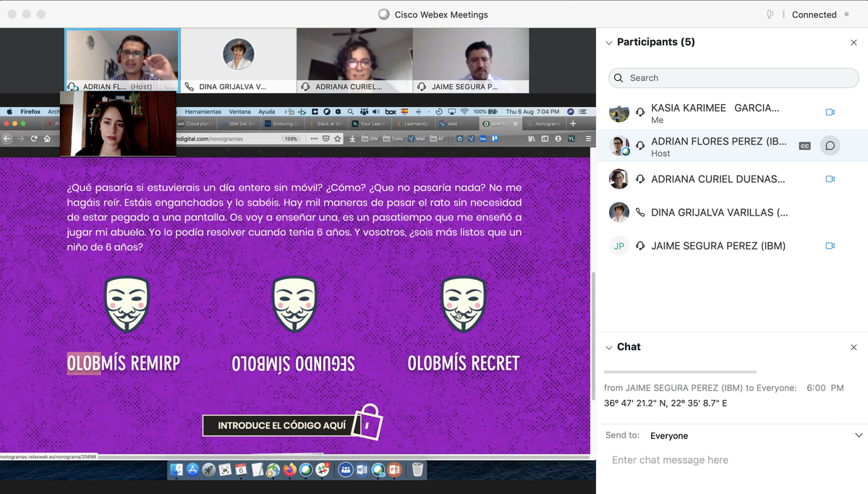Viewport: 868px width, 494px height.
Task: Collapse the Chat panel chevron
Action: coord(608,347)
